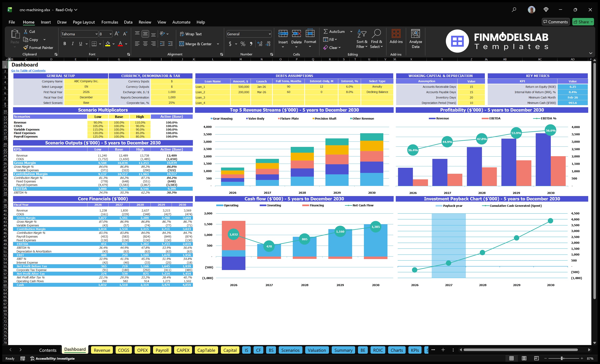Click the vertical scrollbar
Image resolution: width=600 pixels, height=364 pixels.
tap(594, 181)
